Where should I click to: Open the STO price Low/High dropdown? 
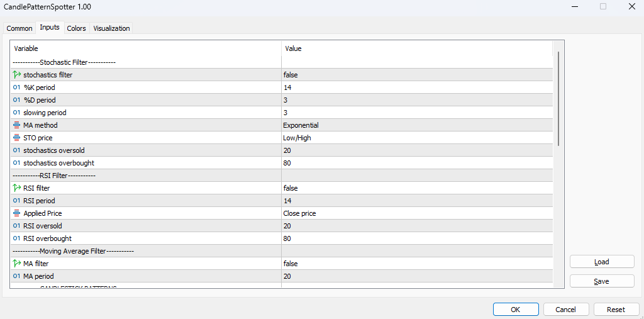coord(416,138)
